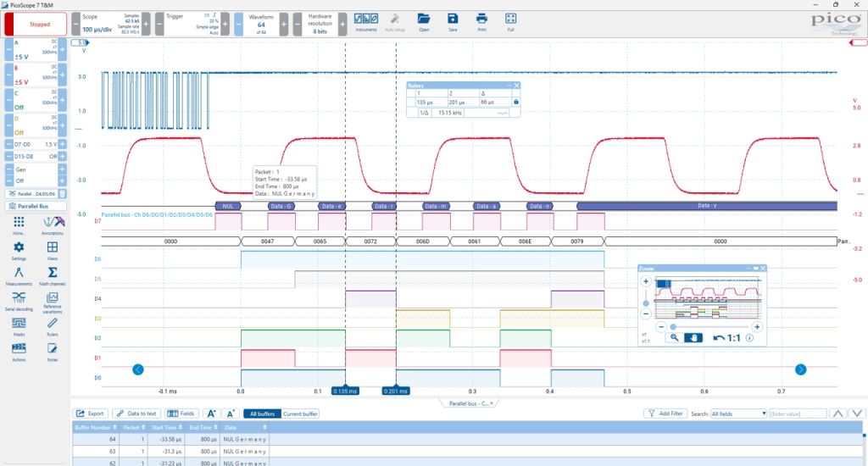Image resolution: width=868 pixels, height=466 pixels.
Task: Open the More tools grid icon
Action: (x=19, y=225)
